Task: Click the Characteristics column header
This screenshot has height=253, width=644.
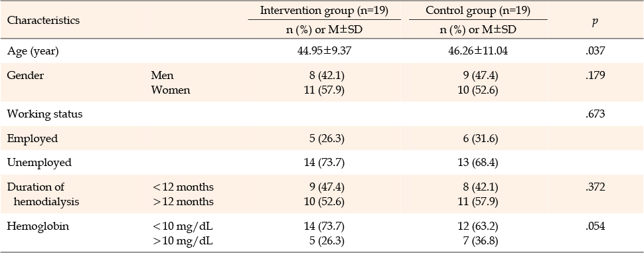Action: 43,20
